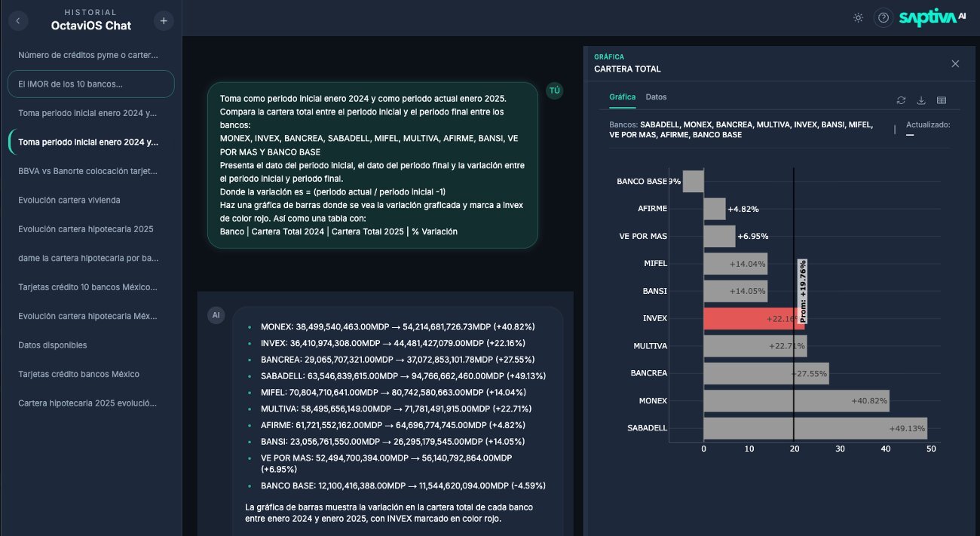Image resolution: width=980 pixels, height=536 pixels.
Task: Refresh the chart data
Action: pos(901,100)
